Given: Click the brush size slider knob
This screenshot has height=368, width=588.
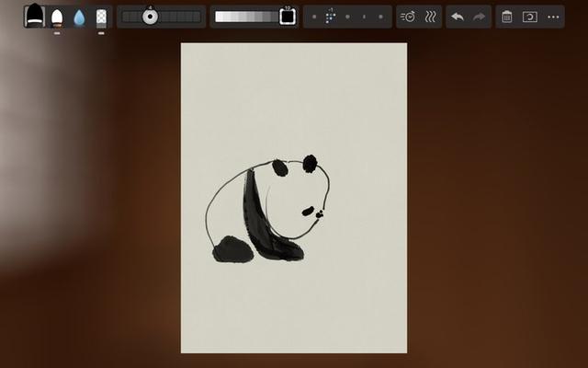Looking at the screenshot, I should [150, 17].
